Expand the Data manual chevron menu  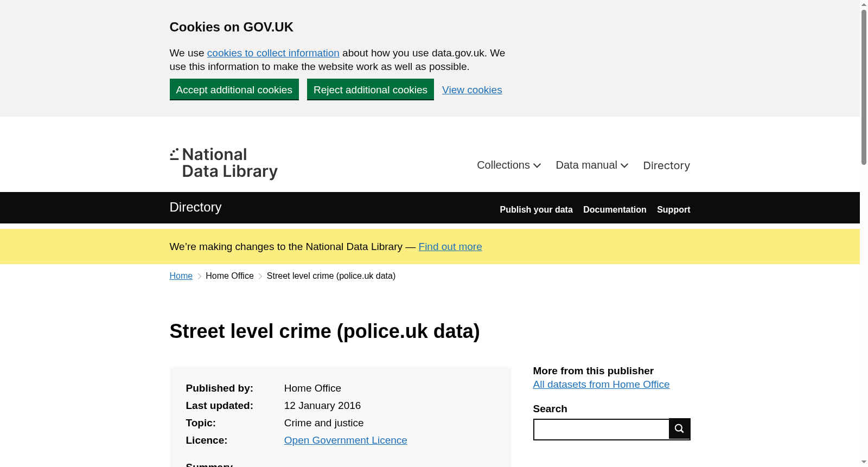[x=592, y=165]
